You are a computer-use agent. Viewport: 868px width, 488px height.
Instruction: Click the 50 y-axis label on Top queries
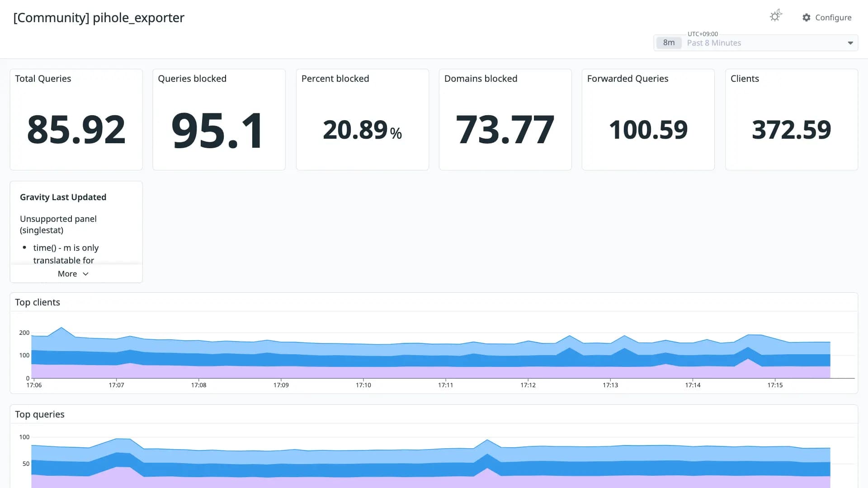point(26,464)
